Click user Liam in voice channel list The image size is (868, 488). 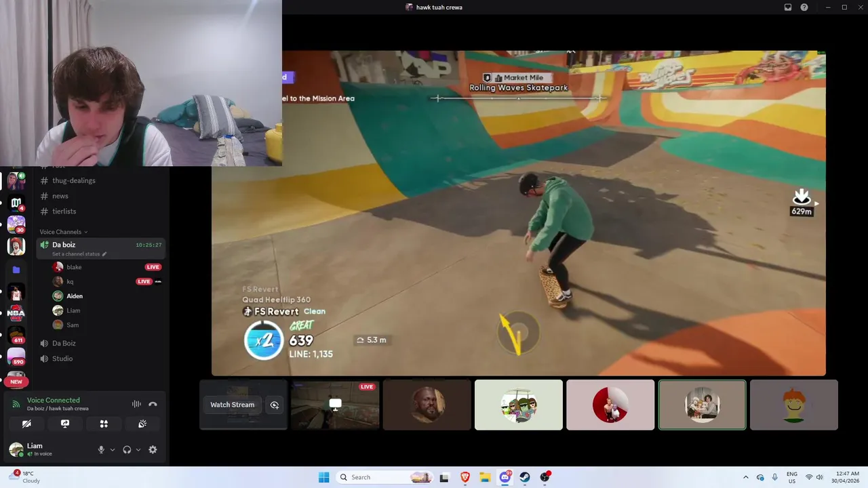73,310
